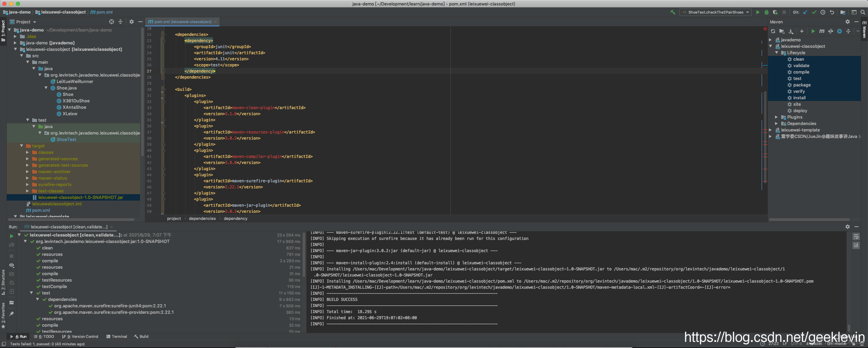Click the Git Rollback undo icon
Viewport: 868px width, 348px height.
[x=832, y=12]
